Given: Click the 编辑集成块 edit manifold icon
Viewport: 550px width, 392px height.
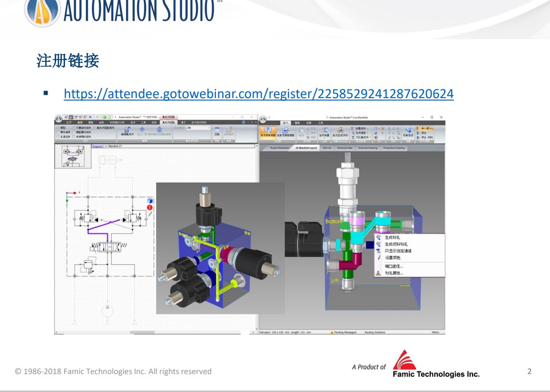Looking at the screenshot, I should point(127,129).
